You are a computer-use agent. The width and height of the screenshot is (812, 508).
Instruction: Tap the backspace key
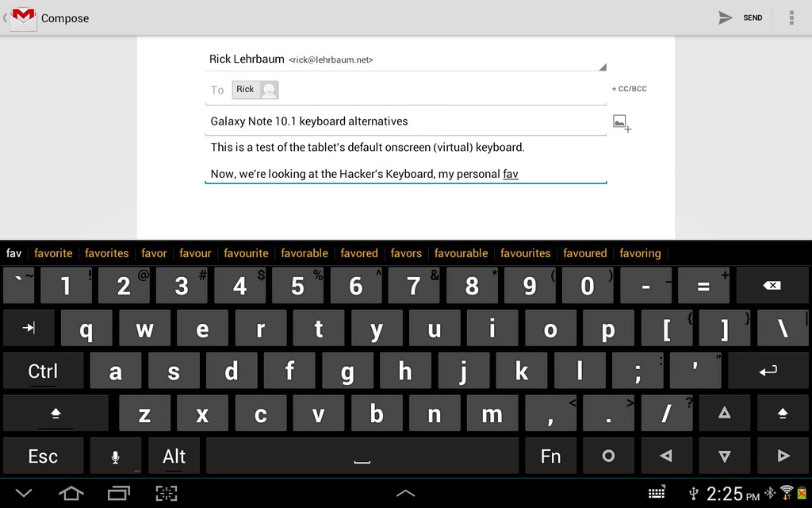[772, 285]
